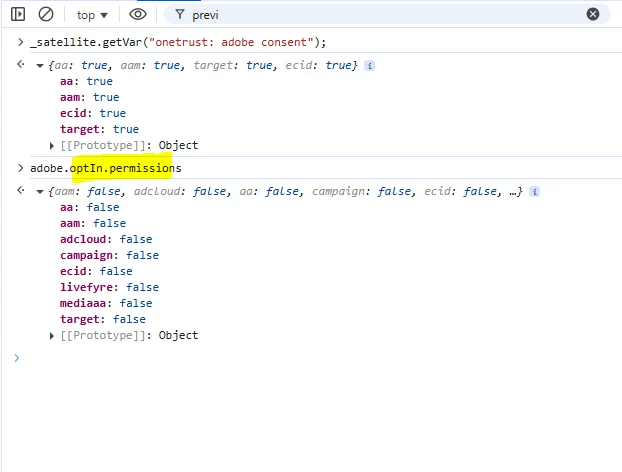Image resolution: width=622 pixels, height=472 pixels.
Task: Click info badge beside permissions object summary
Action: pos(534,192)
